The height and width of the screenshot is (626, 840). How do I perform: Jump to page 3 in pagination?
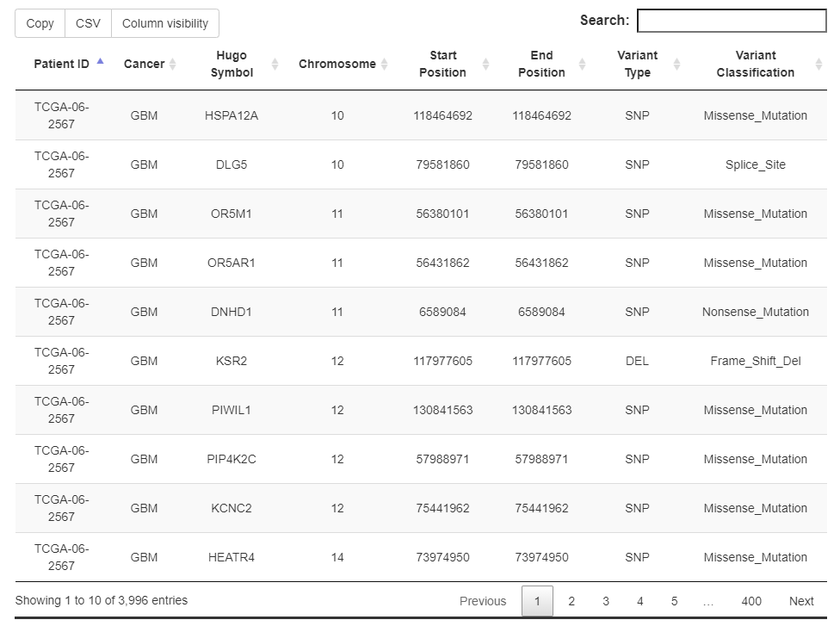pos(606,601)
